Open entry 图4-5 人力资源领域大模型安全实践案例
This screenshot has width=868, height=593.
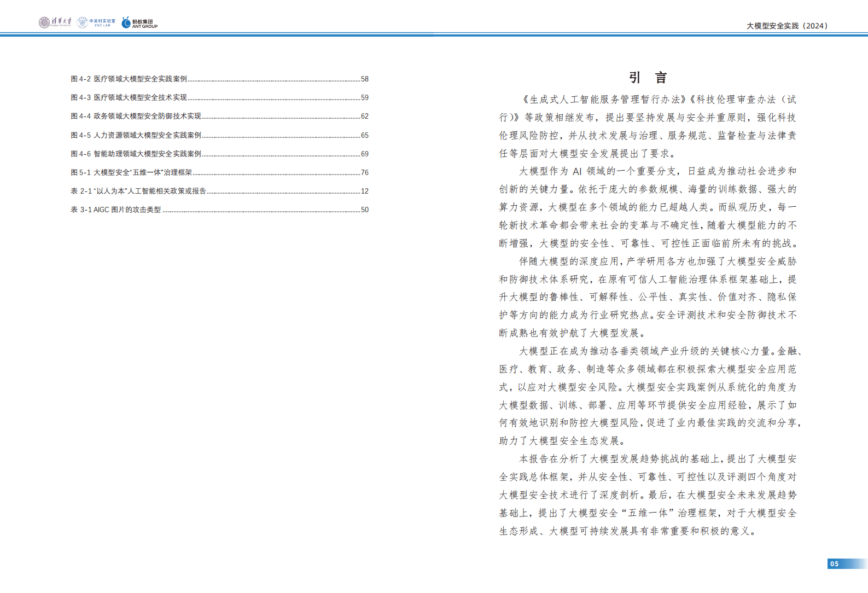coord(219,135)
